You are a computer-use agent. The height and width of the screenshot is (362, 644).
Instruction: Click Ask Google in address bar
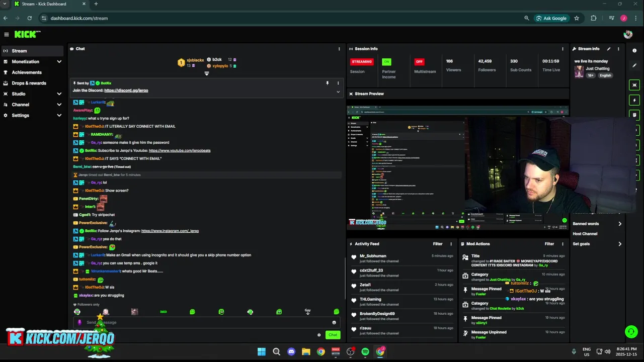coord(551,18)
